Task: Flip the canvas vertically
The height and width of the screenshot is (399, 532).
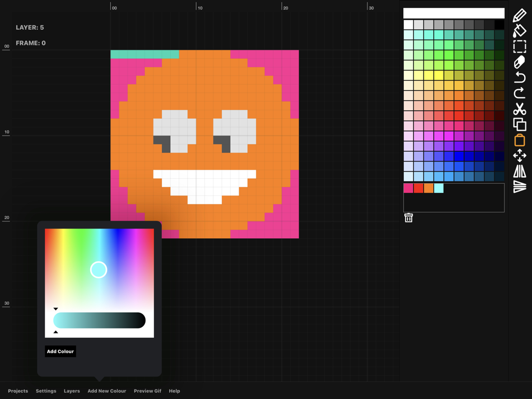Action: [519, 187]
